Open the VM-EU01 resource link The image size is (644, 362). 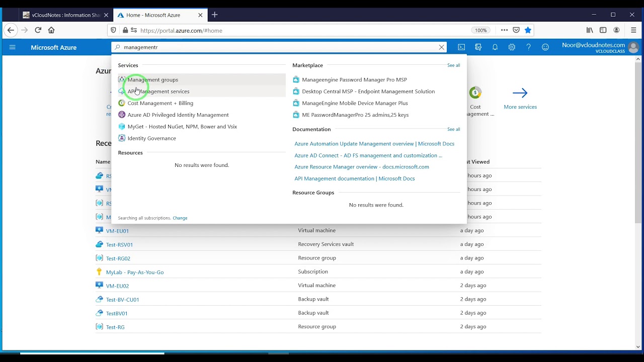coord(117,231)
